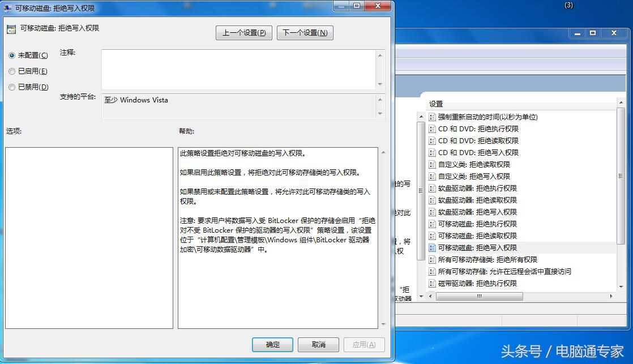
Task: Close the policy setting dialog
Action: point(378,6)
